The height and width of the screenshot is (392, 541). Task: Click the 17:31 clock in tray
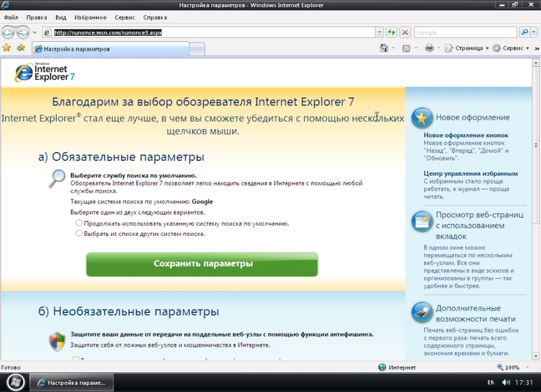[523, 383]
